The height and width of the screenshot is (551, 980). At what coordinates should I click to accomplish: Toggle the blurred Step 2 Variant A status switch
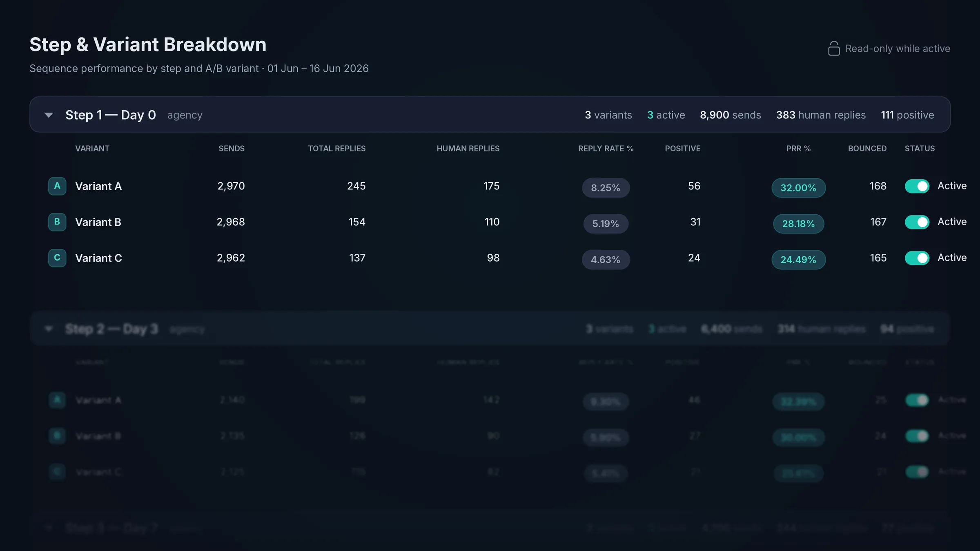pos(917,400)
